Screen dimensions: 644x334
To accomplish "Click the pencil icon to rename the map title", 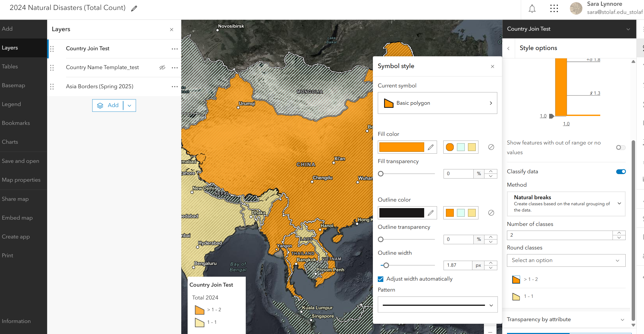I will [134, 8].
